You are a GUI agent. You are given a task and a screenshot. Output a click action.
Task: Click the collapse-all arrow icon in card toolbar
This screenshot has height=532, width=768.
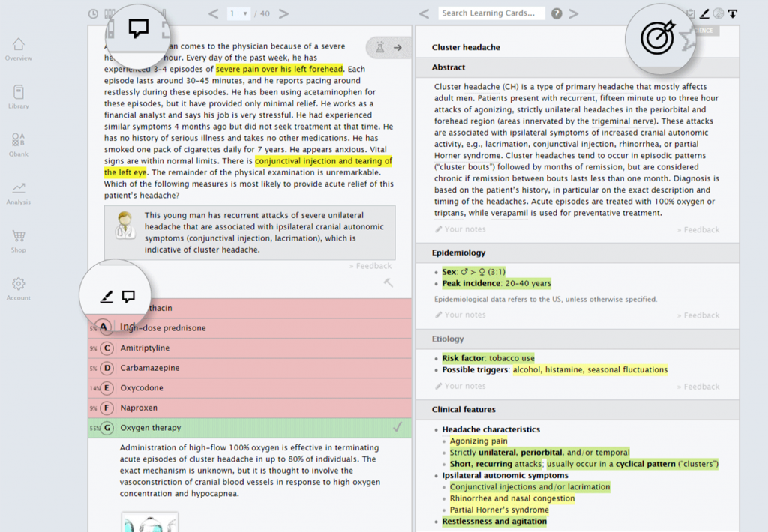733,13
